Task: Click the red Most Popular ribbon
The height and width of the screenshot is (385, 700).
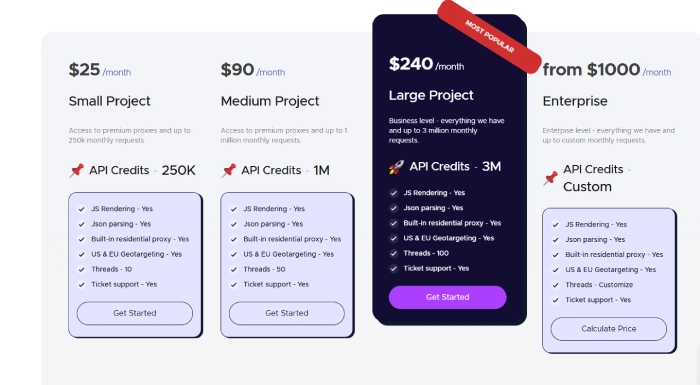Action: [489, 37]
